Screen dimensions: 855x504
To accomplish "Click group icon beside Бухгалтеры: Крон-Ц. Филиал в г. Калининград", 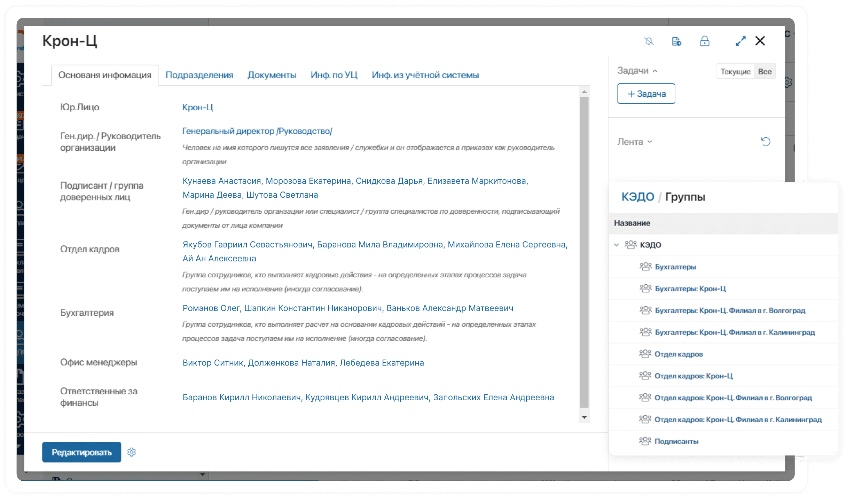I will click(645, 332).
